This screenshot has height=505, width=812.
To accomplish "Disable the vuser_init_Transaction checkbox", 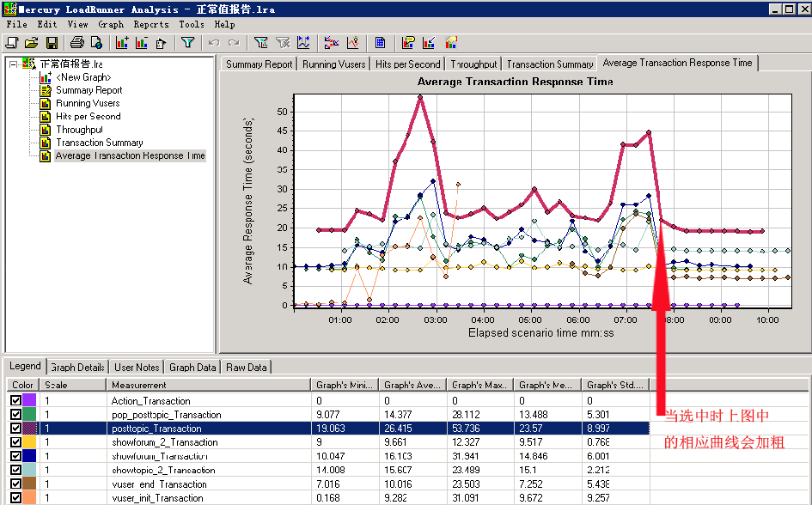I will (15, 498).
